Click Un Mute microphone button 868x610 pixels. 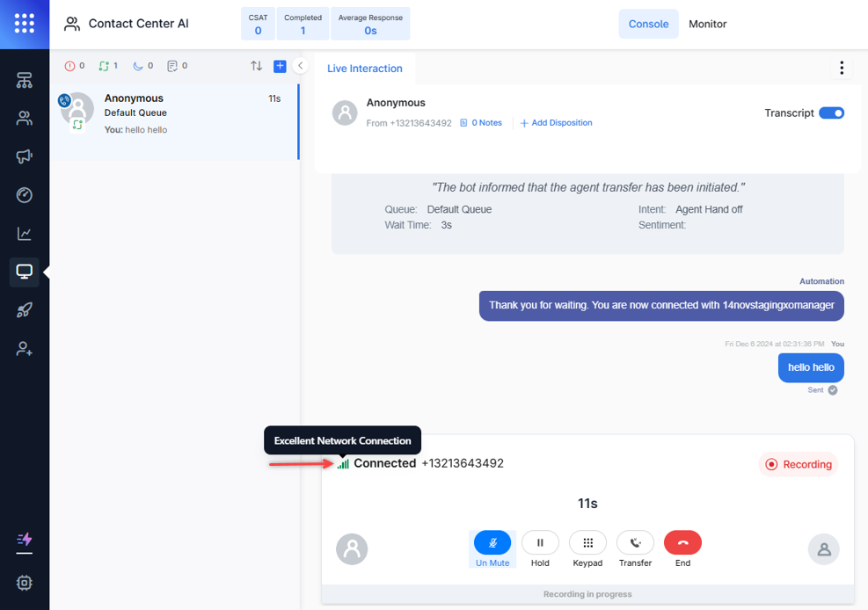point(492,543)
